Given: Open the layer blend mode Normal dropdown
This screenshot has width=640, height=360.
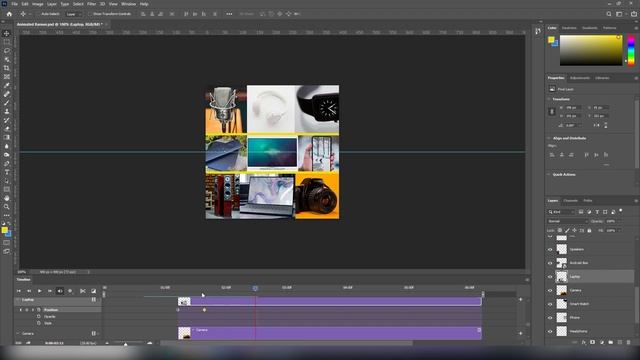Looking at the screenshot, I should click(x=567, y=221).
